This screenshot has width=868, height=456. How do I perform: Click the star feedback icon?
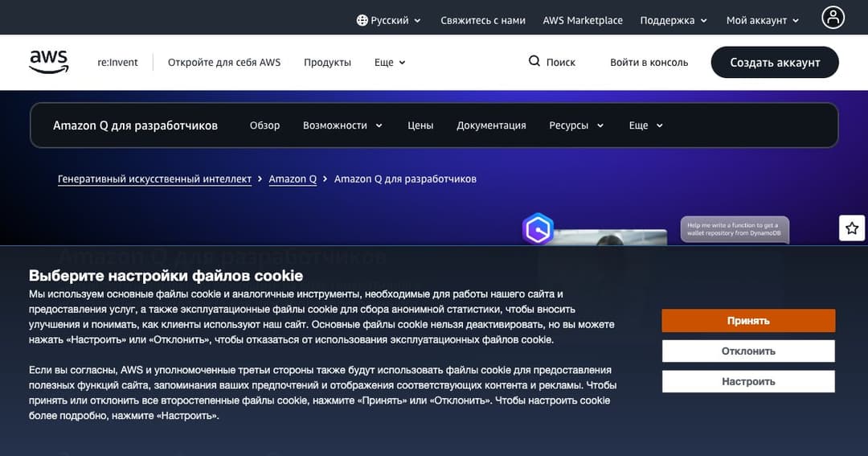[852, 228]
